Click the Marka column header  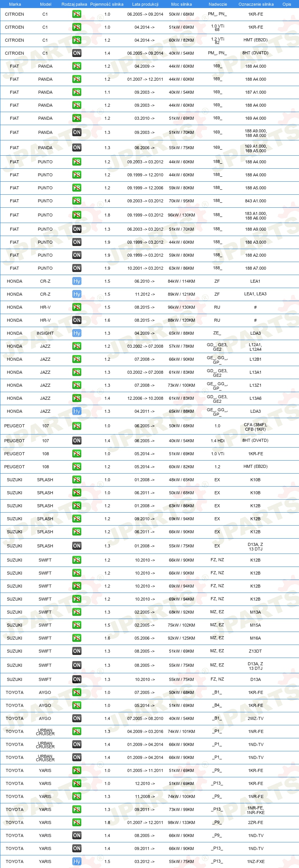coord(15,4)
